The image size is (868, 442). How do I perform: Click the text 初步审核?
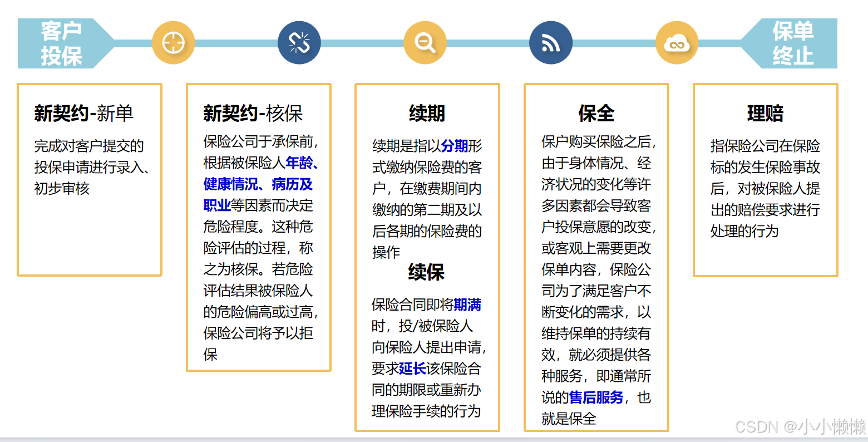click(62, 188)
